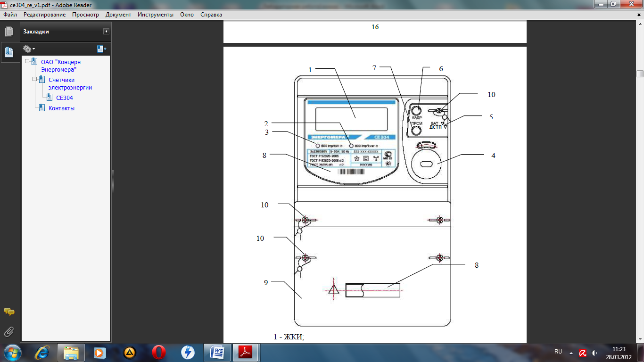Open the Инструменты menu
The image size is (644, 362).
(x=156, y=15)
